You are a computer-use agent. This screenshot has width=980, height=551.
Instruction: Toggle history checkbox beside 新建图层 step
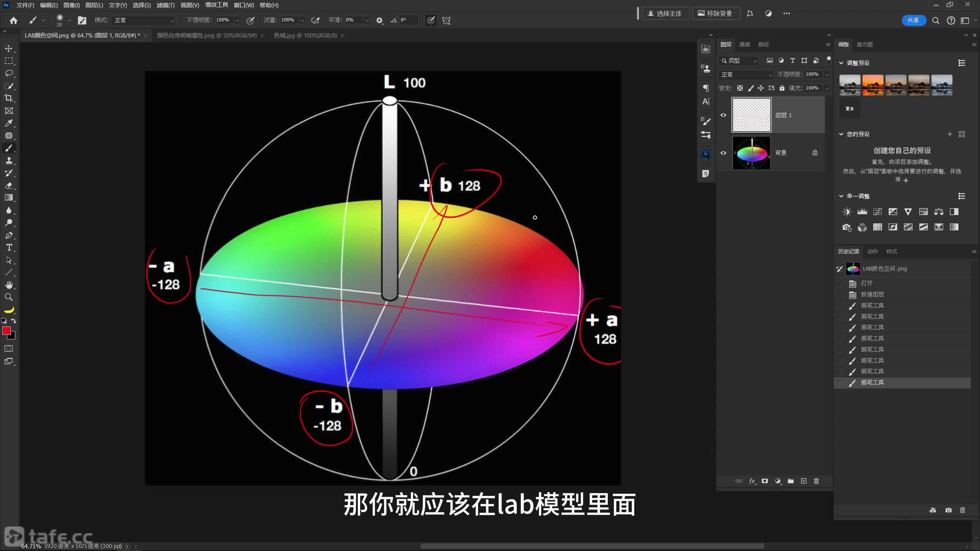click(840, 294)
